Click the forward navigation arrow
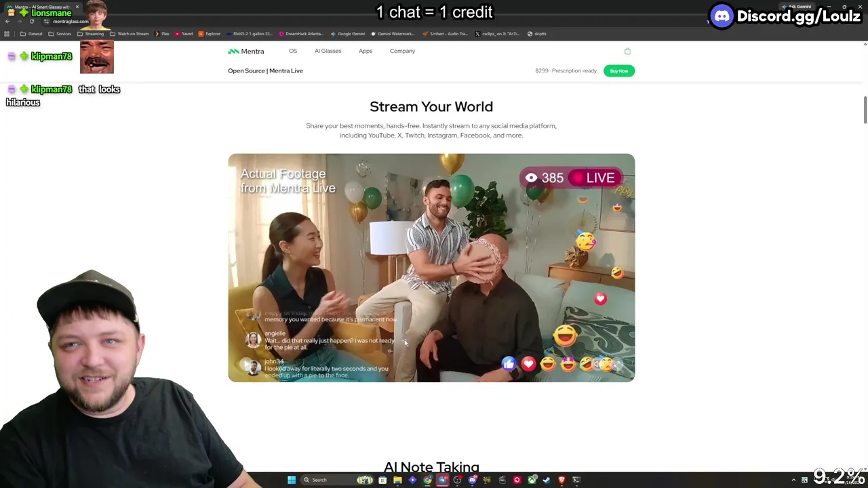The height and width of the screenshot is (488, 868). (19, 21)
